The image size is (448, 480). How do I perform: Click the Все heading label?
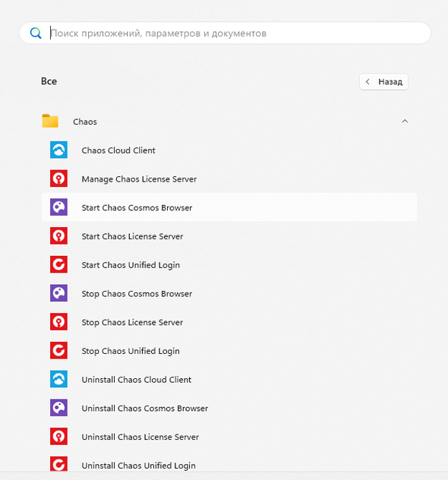pyautogui.click(x=49, y=81)
